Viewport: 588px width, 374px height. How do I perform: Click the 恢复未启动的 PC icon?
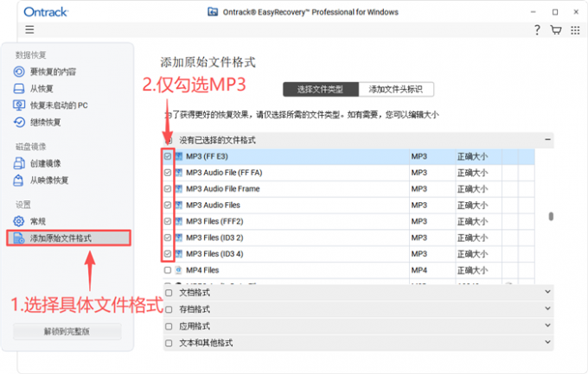(19, 105)
